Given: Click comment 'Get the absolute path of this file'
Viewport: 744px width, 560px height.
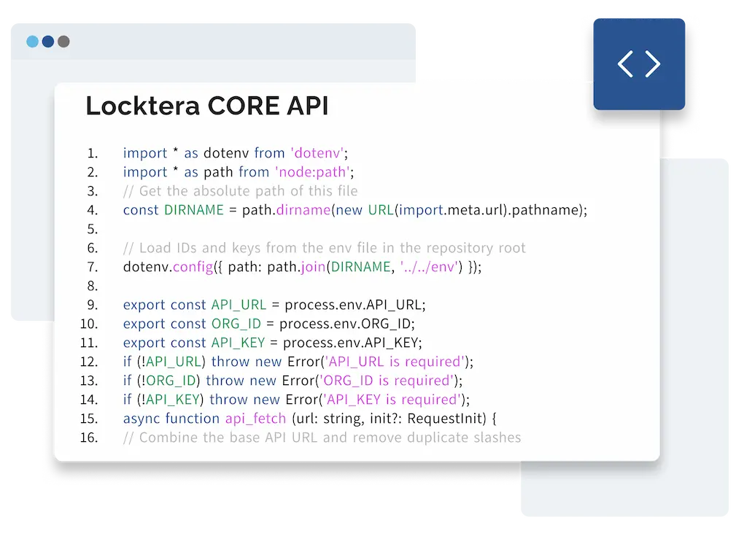Looking at the screenshot, I should (240, 191).
